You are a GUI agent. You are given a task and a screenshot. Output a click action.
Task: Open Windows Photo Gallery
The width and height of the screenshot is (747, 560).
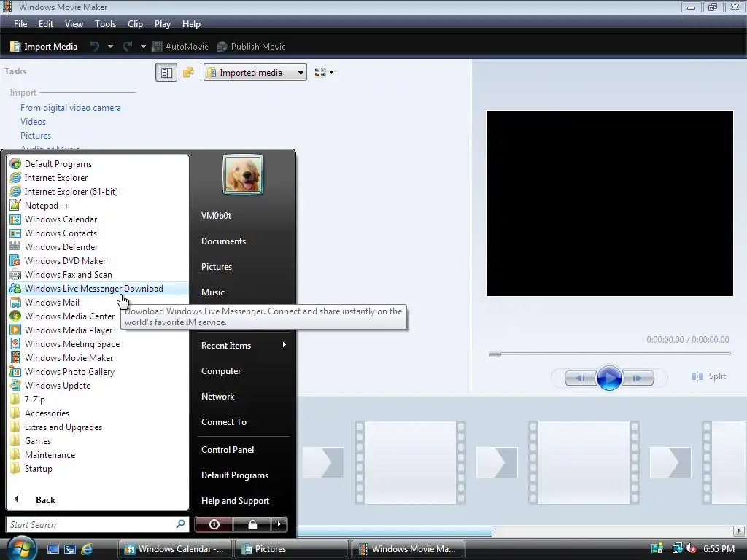tap(98, 371)
